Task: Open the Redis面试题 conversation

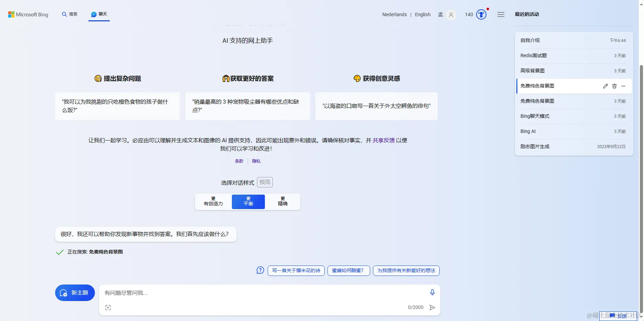Action: pos(573,55)
